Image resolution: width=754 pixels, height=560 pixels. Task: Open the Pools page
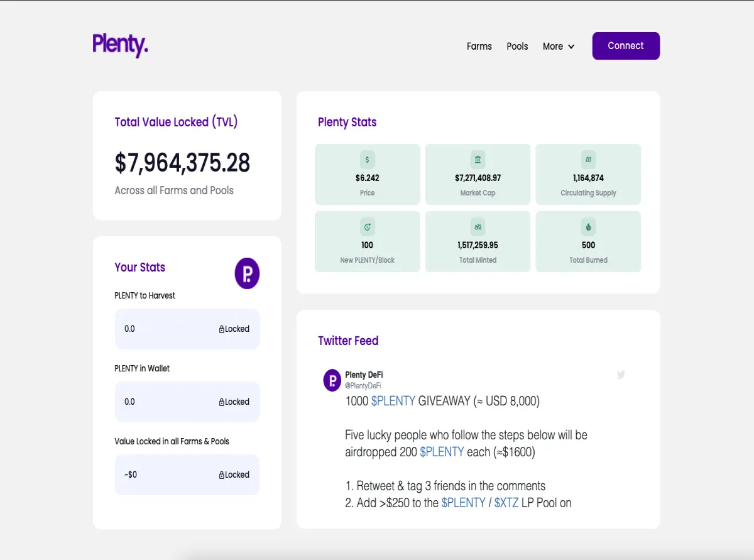pyautogui.click(x=517, y=47)
